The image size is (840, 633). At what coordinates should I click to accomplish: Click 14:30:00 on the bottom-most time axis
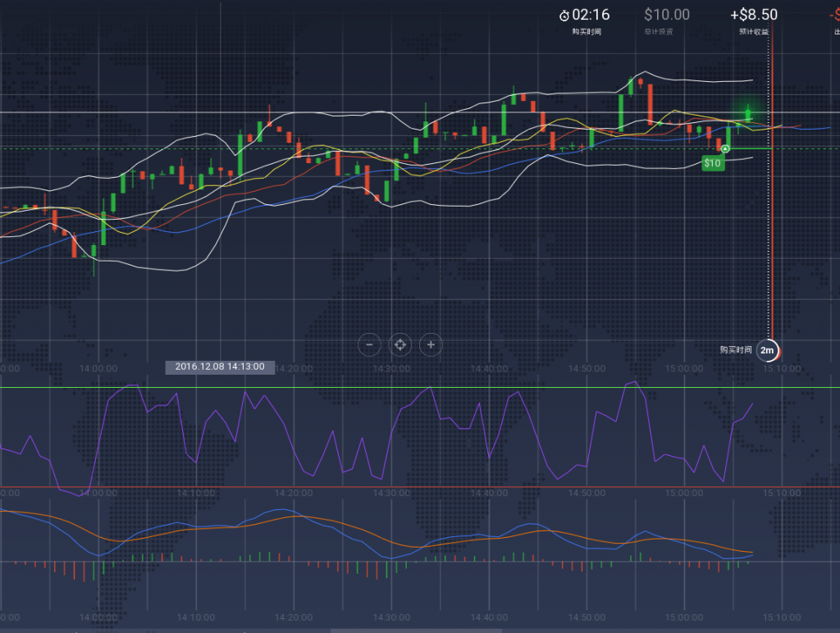point(391,617)
